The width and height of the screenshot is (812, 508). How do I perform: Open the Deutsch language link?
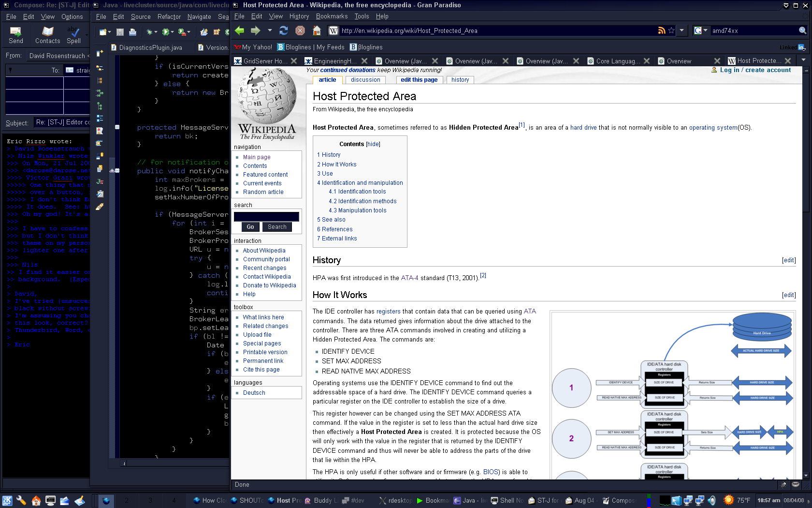[254, 393]
